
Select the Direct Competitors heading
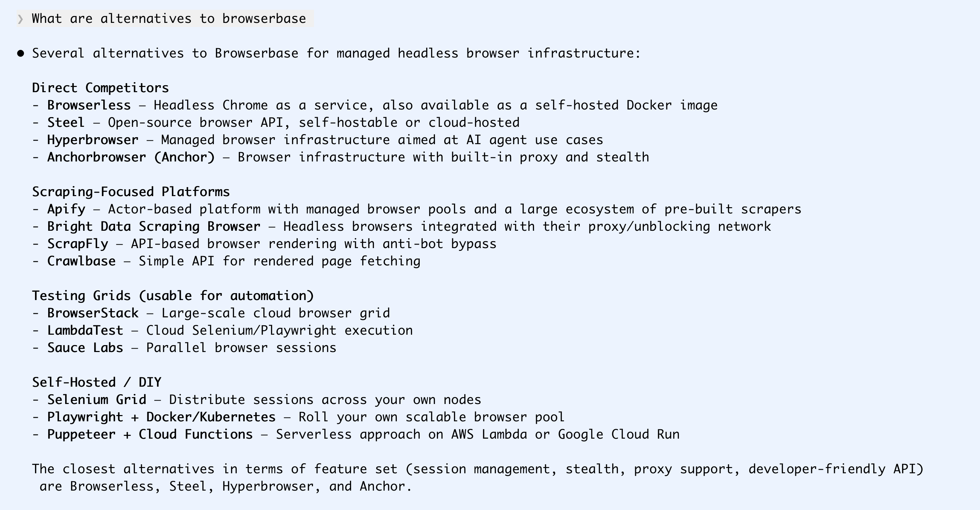coord(100,88)
